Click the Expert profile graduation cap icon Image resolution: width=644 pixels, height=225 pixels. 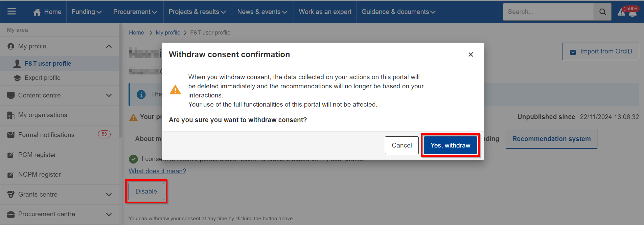pyautogui.click(x=17, y=78)
